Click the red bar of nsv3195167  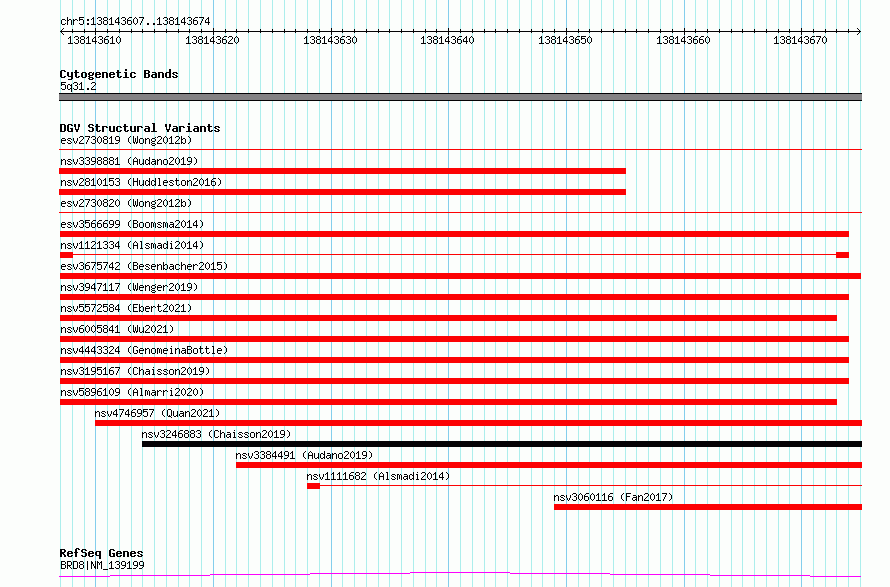(x=454, y=381)
